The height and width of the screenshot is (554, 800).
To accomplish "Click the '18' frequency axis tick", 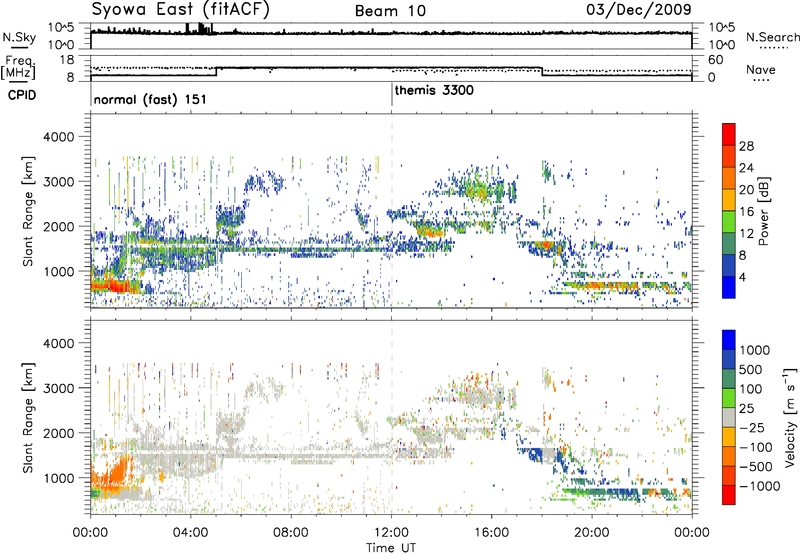I will point(66,60).
